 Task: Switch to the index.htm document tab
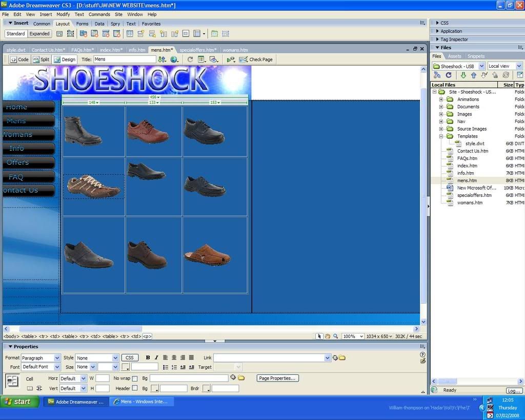[111, 50]
